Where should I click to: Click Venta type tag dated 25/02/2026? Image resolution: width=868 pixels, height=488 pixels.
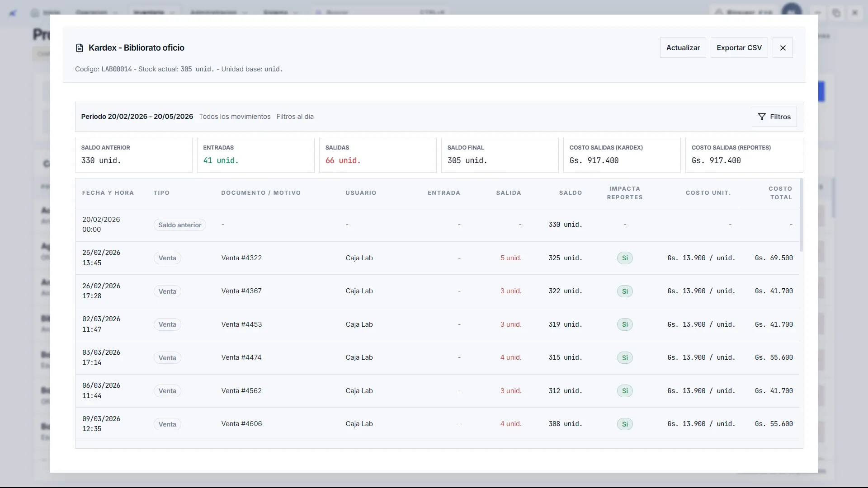(x=167, y=258)
